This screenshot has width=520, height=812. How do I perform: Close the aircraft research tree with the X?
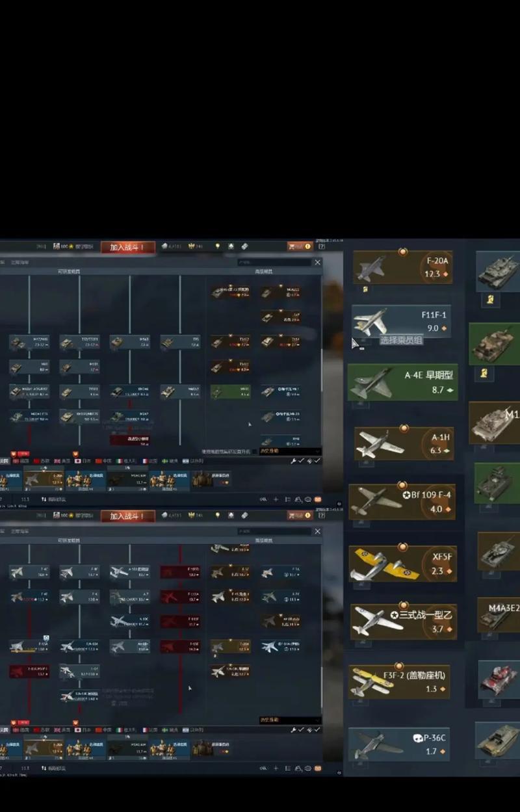(317, 531)
